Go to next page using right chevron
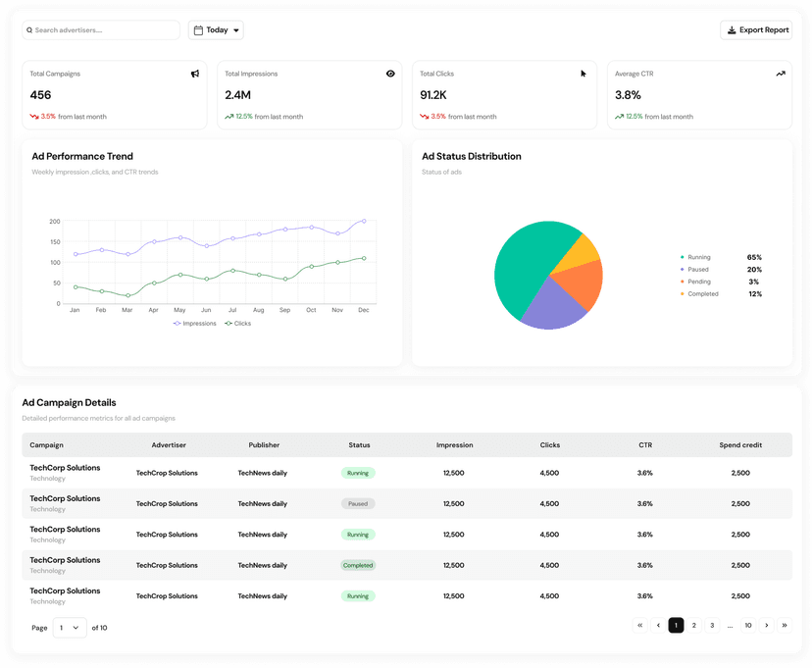 point(767,625)
